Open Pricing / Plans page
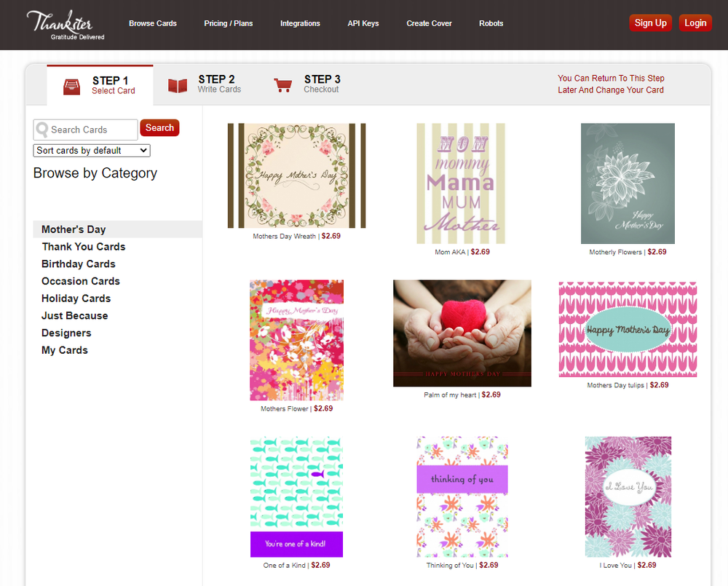 click(229, 23)
